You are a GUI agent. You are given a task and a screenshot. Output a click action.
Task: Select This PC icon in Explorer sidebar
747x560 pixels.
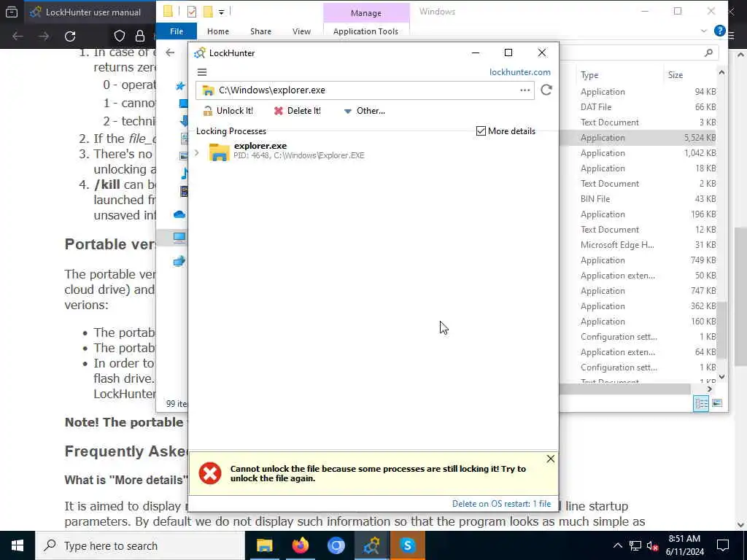tap(179, 237)
